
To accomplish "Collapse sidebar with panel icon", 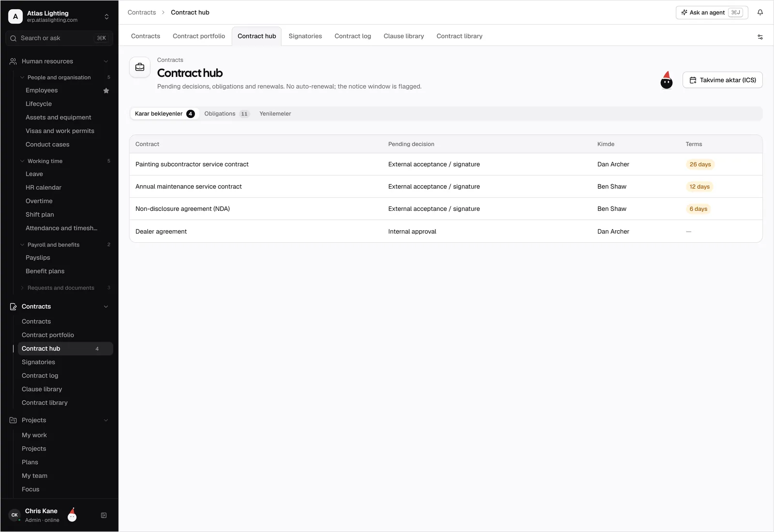I will pyautogui.click(x=104, y=516).
